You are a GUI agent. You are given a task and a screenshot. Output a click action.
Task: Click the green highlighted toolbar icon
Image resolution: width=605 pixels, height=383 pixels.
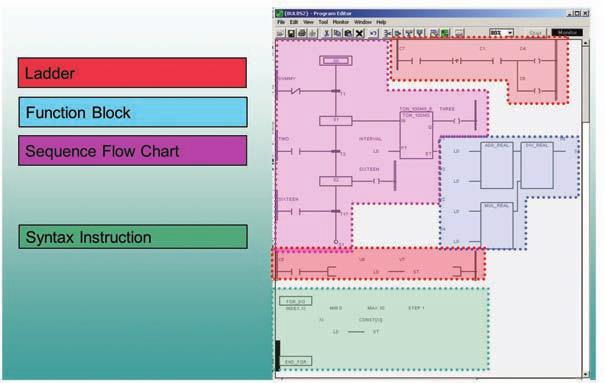tap(445, 33)
